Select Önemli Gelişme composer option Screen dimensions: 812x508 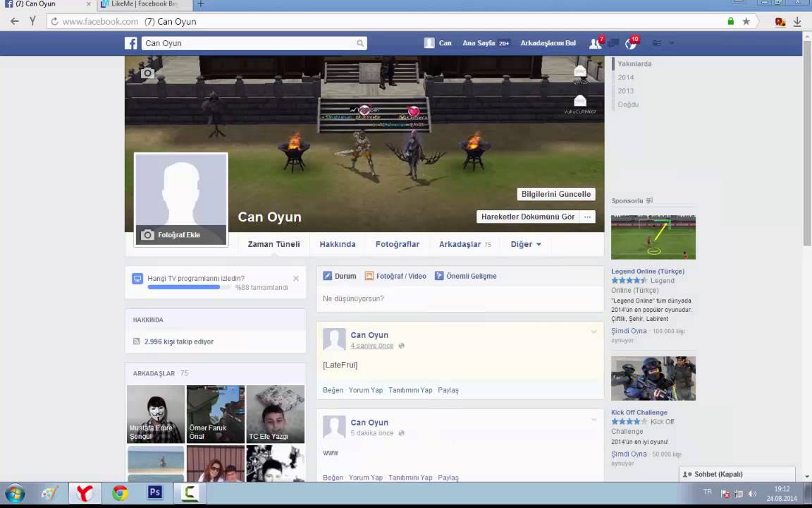coord(465,277)
